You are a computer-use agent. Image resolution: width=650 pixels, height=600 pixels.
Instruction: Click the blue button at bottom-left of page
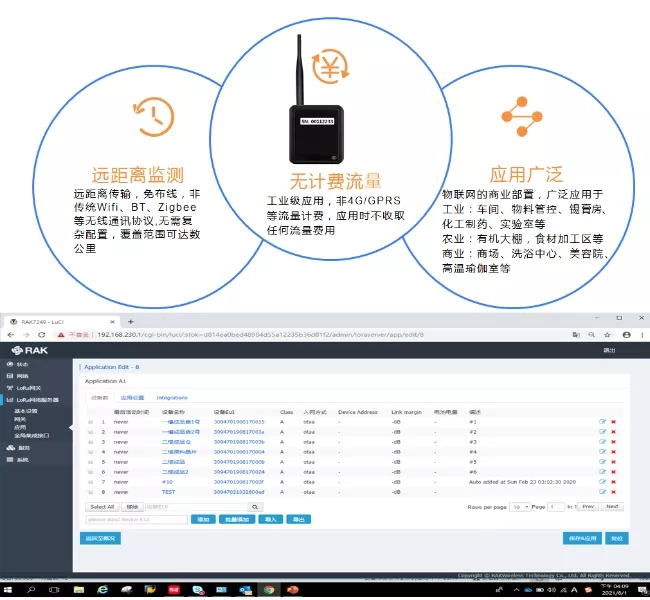[100, 538]
